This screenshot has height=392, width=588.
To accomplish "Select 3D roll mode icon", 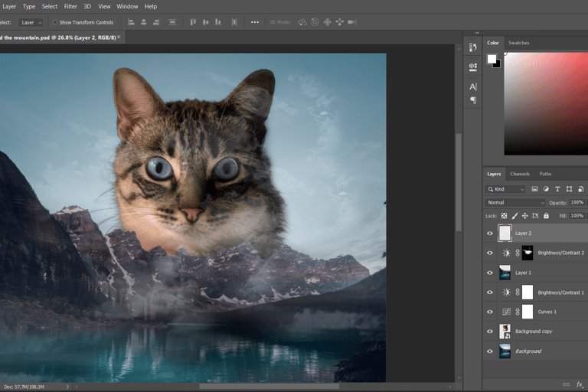I will pos(315,22).
